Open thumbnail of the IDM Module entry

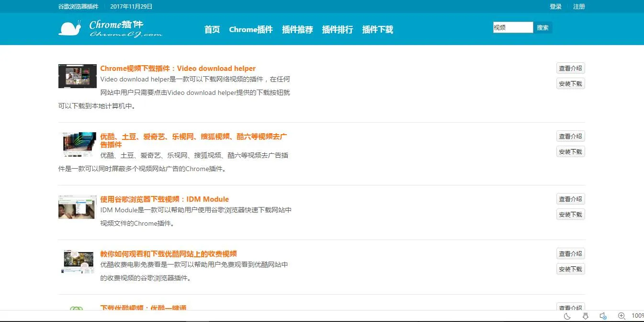(78, 207)
